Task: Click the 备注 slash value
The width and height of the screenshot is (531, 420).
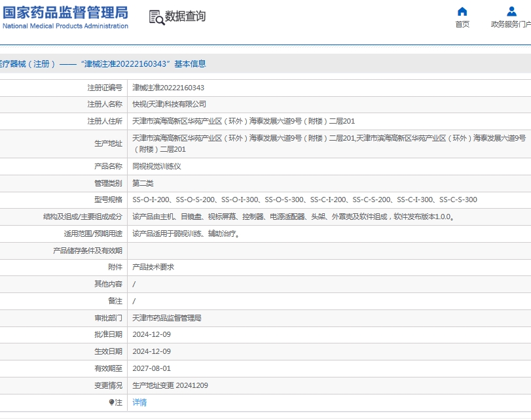Action: [134, 301]
